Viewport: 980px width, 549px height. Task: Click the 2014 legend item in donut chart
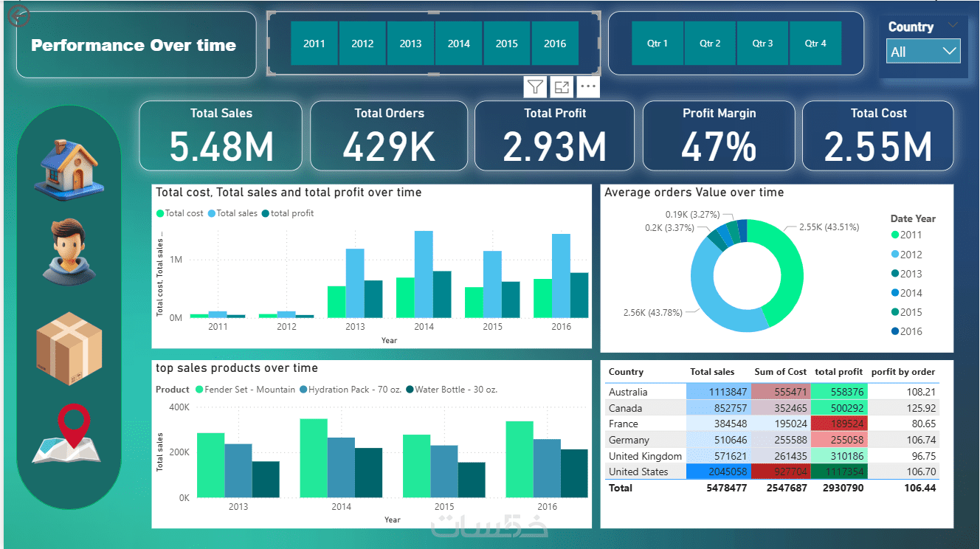click(x=907, y=293)
